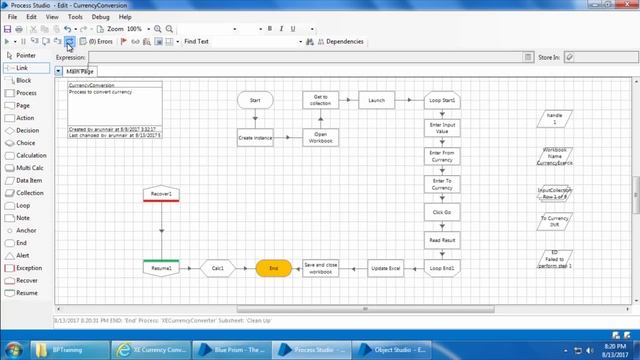This screenshot has height=360, width=640.
Task: Click the Reset process icon
Action: tap(69, 42)
